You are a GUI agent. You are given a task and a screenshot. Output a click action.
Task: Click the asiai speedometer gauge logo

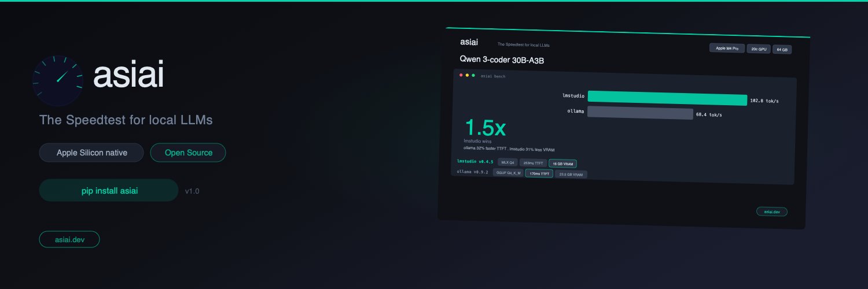(58, 80)
